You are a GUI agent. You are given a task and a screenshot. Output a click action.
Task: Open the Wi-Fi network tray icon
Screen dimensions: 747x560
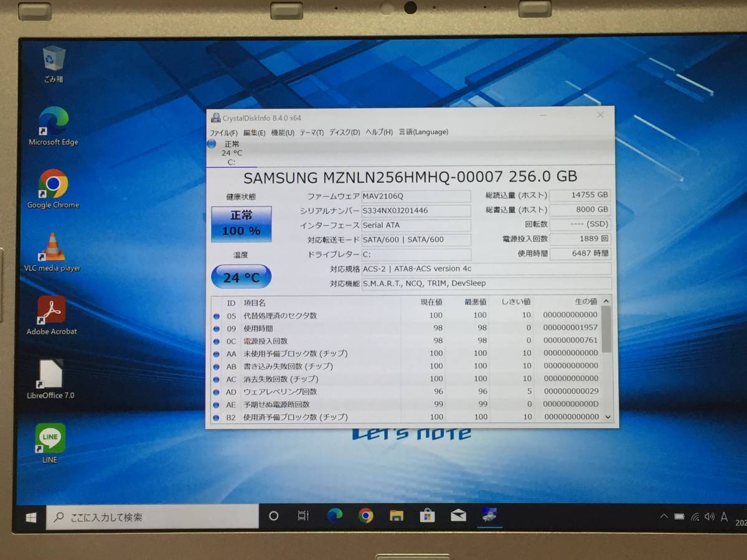(x=695, y=516)
